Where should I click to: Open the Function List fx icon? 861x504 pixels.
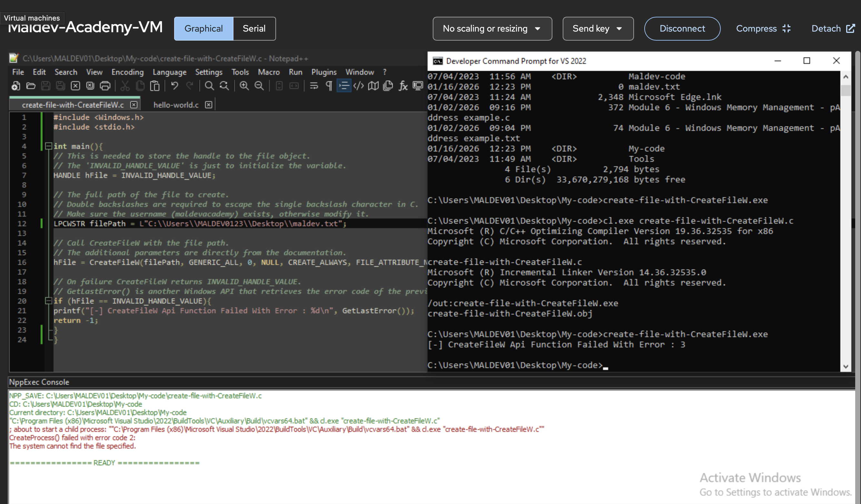(x=403, y=86)
